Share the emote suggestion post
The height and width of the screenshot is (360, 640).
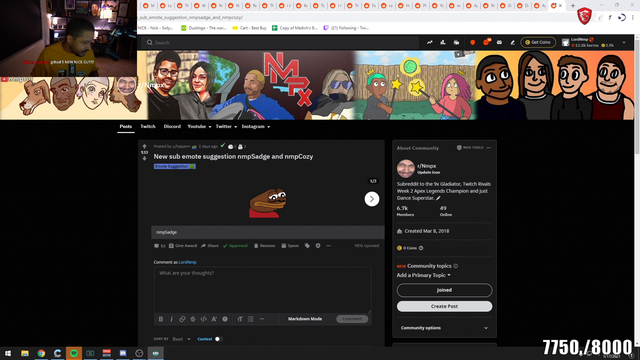[x=210, y=246]
